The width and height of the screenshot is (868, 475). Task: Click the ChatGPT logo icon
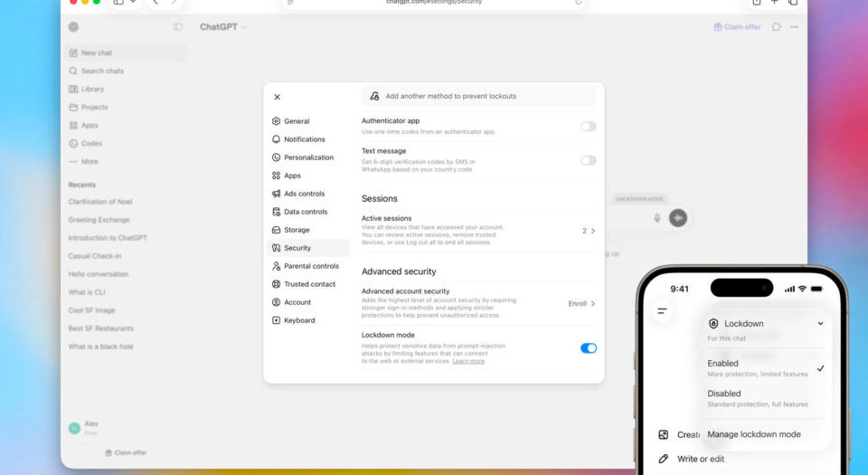(x=73, y=26)
